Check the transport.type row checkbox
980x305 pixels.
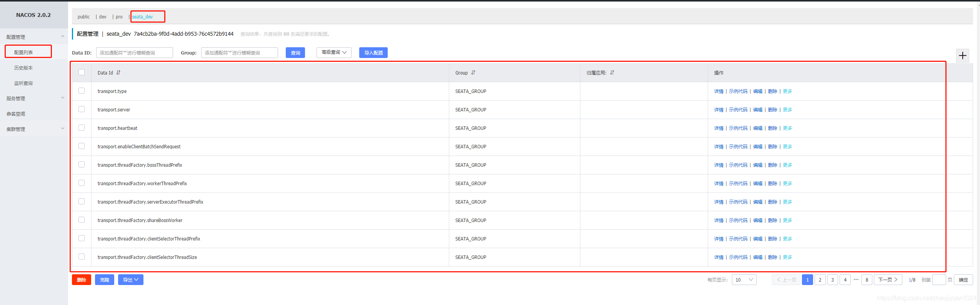tap(82, 91)
